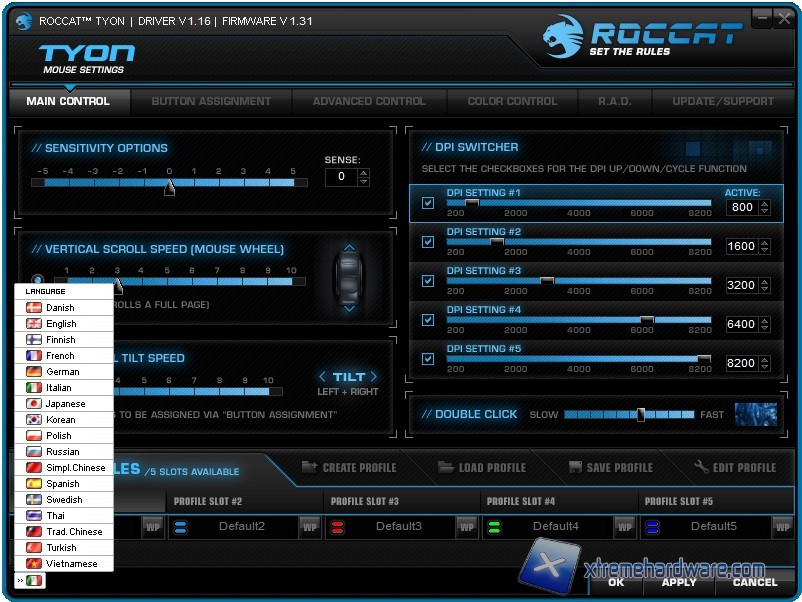802x602 pixels.
Task: Click the green mouse icon beside Default4
Action: (x=494, y=526)
